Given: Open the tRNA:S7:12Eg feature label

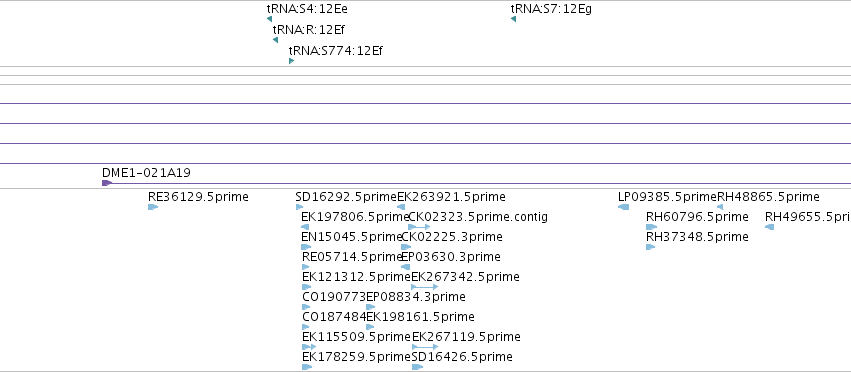Looking at the screenshot, I should coord(551,9).
